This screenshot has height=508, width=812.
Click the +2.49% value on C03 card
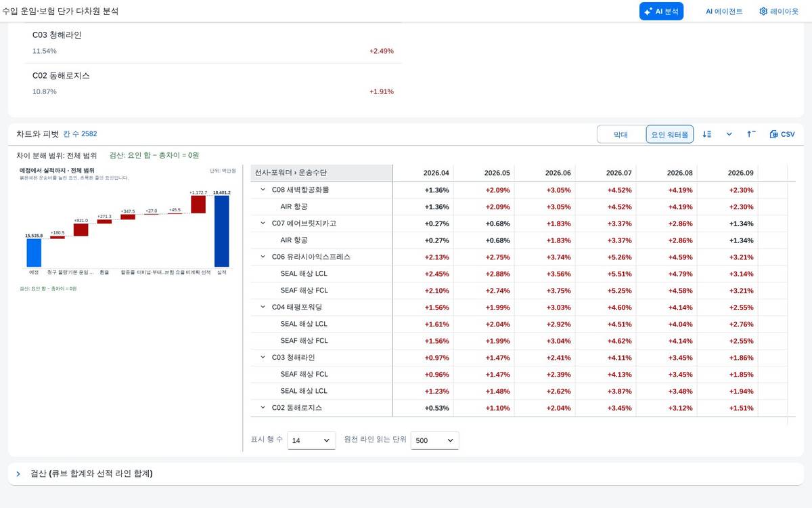[382, 51]
